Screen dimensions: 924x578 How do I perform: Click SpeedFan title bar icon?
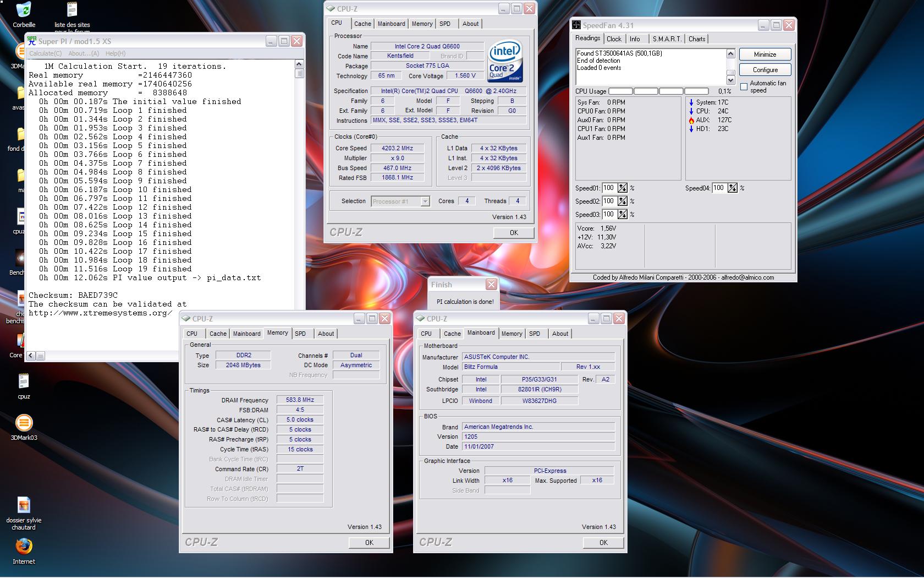coord(576,25)
